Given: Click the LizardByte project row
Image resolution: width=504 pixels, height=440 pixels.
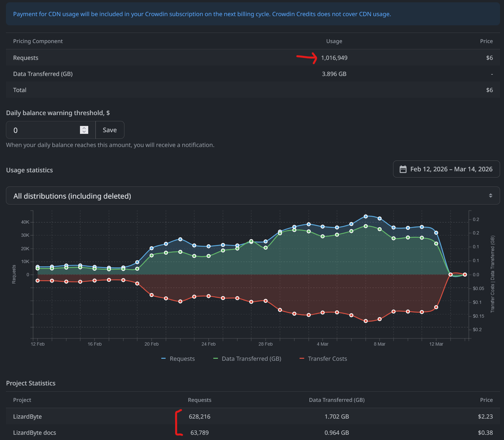Looking at the screenshot, I should tap(27, 416).
